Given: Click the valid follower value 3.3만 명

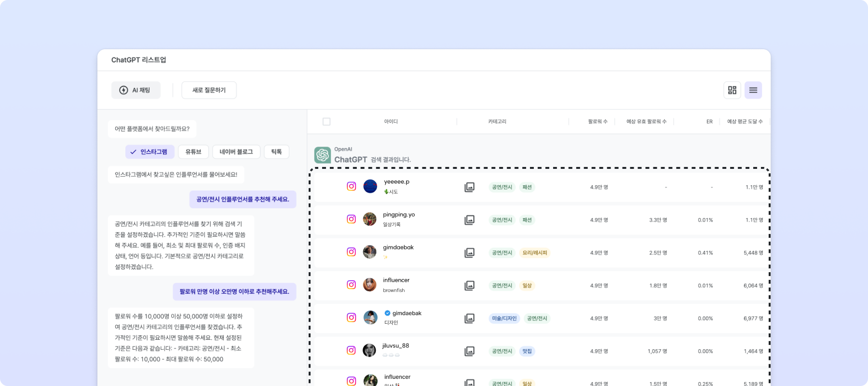Looking at the screenshot, I should [658, 220].
